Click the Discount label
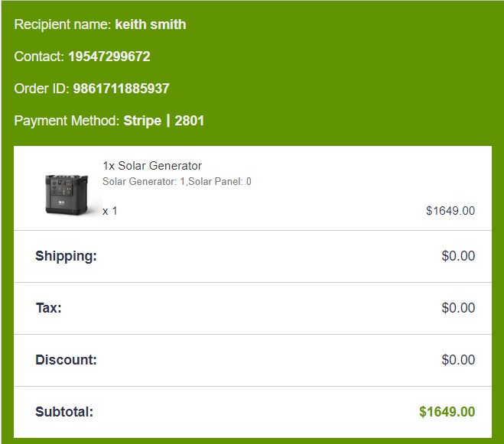This screenshot has height=444, width=504. (66, 360)
